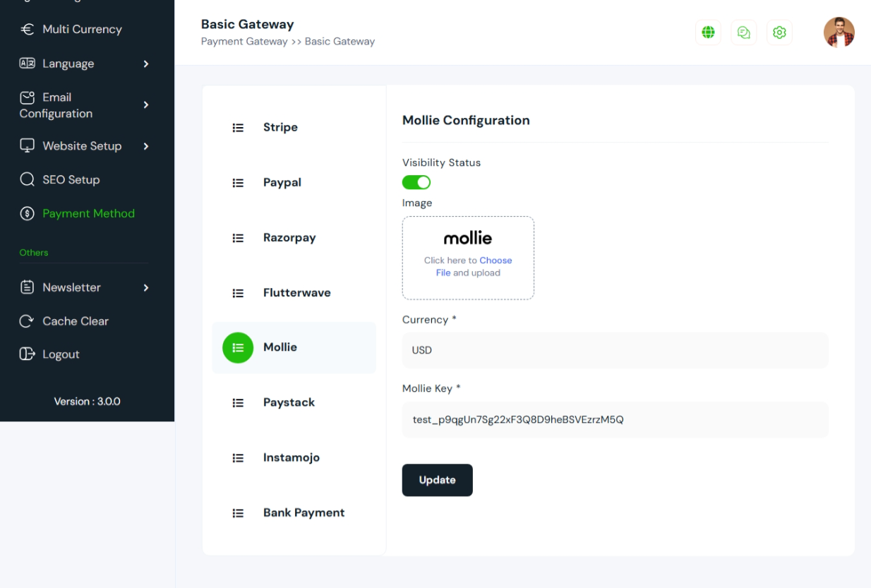The width and height of the screenshot is (871, 588).
Task: Click the Mollie Configuration heading
Action: pyautogui.click(x=466, y=120)
